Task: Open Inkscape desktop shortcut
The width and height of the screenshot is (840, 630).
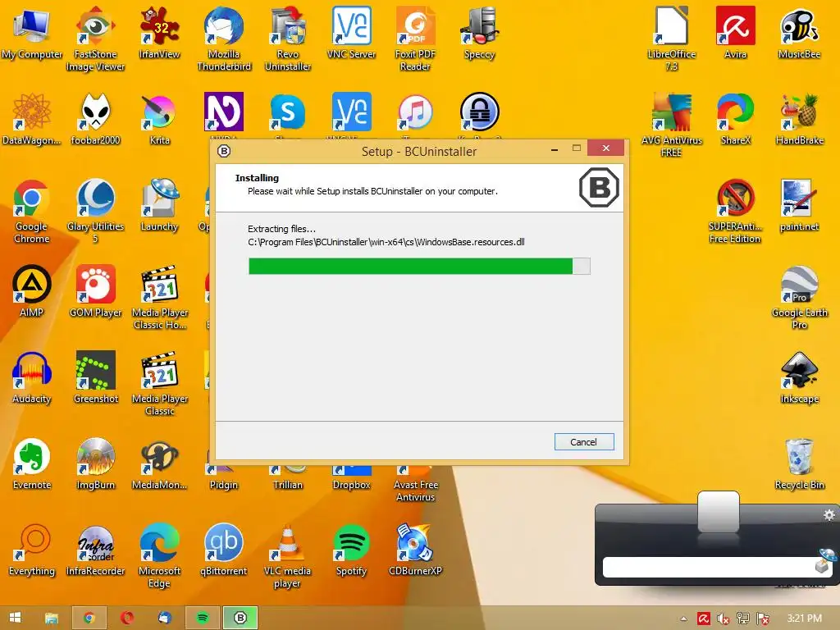Action: click(x=799, y=378)
